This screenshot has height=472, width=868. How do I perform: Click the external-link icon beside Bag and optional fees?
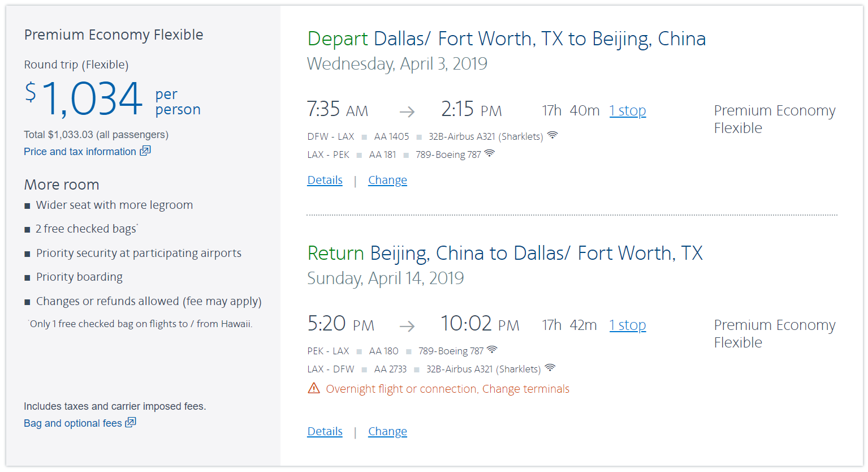(131, 422)
